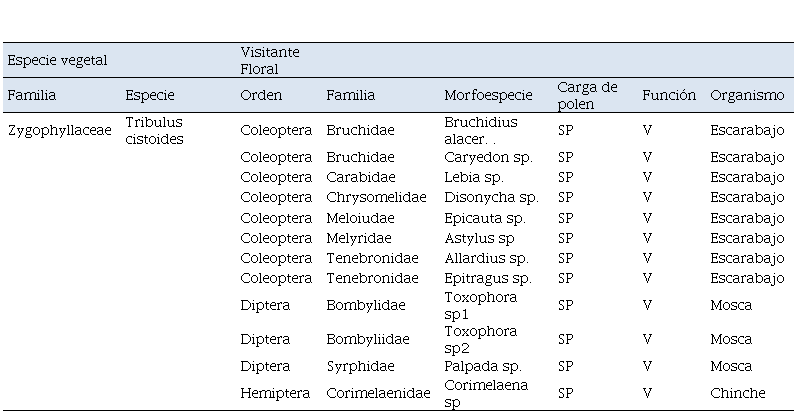Select the 'Bruchidius alacer' morphospecies cell

[x=481, y=131]
